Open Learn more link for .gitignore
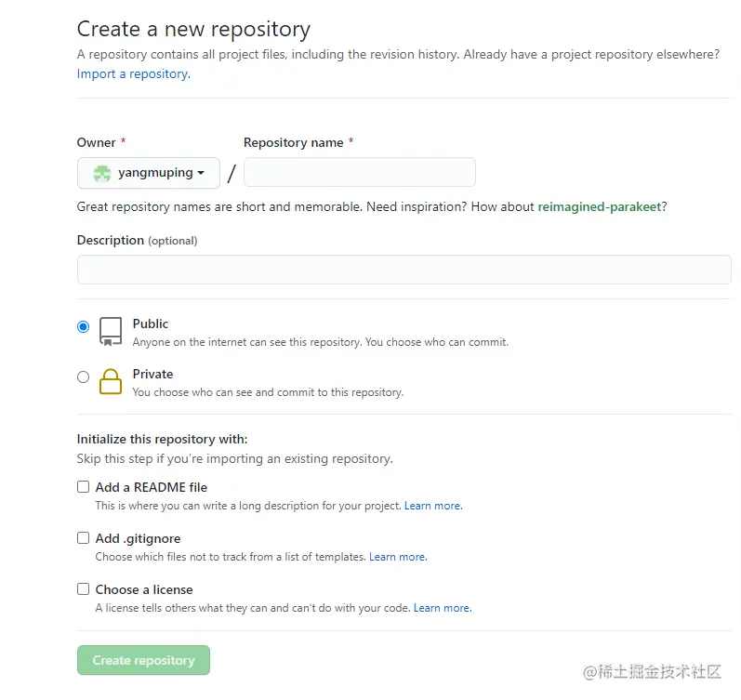 (x=397, y=557)
